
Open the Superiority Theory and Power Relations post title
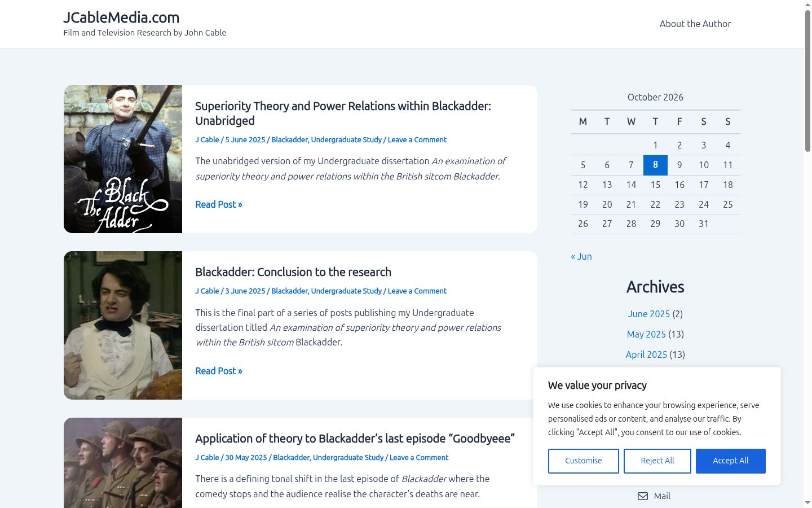click(343, 113)
